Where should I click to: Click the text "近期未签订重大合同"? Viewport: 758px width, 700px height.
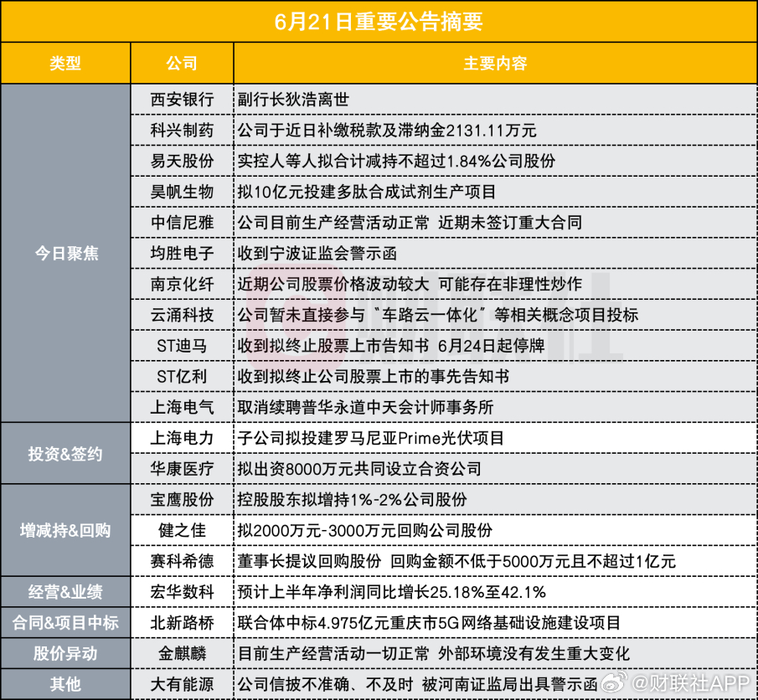(x=510, y=223)
